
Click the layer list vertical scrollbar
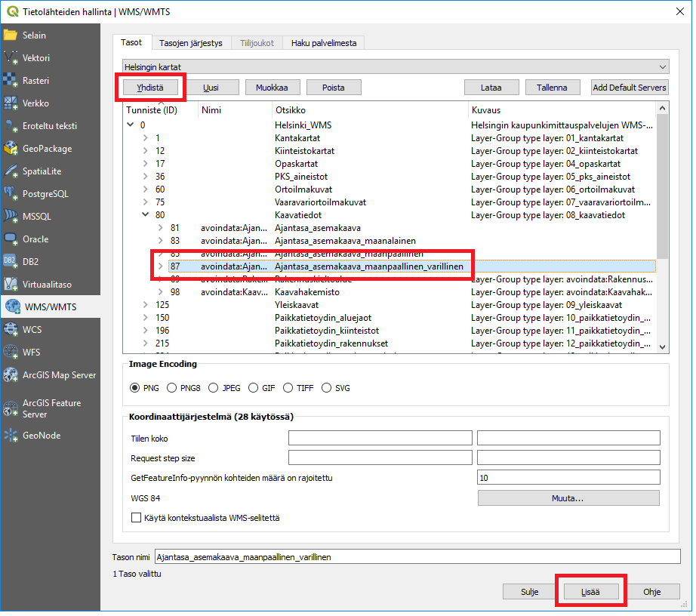[662, 189]
